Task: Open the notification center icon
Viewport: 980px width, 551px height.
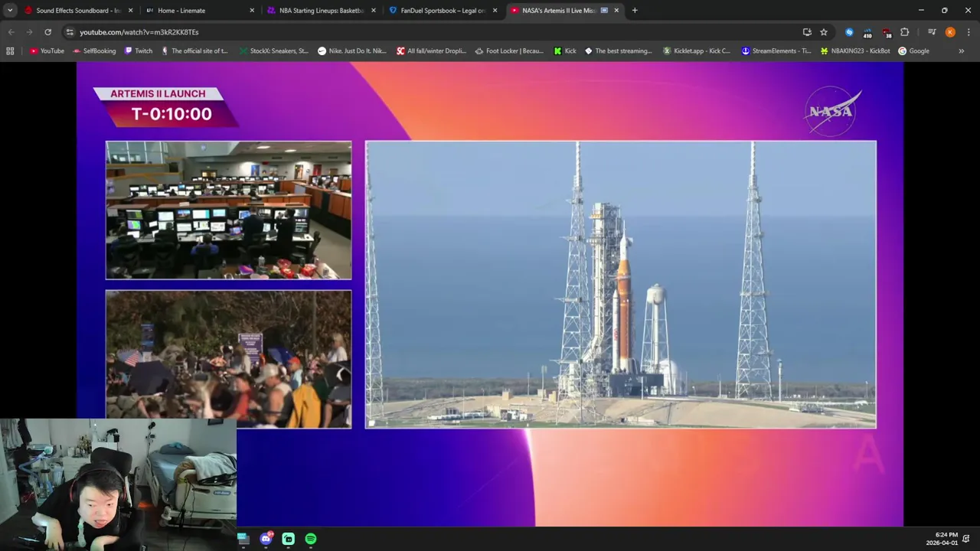Action: tap(966, 539)
